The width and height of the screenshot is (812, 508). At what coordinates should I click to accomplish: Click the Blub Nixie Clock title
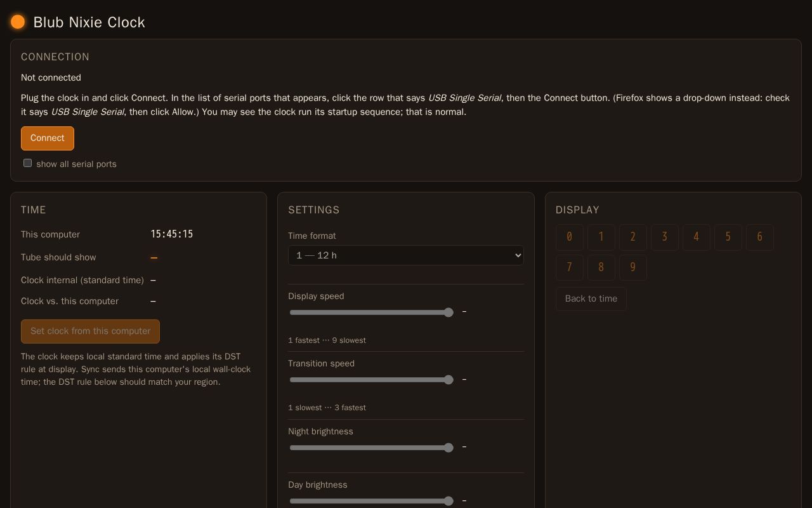pyautogui.click(x=89, y=22)
